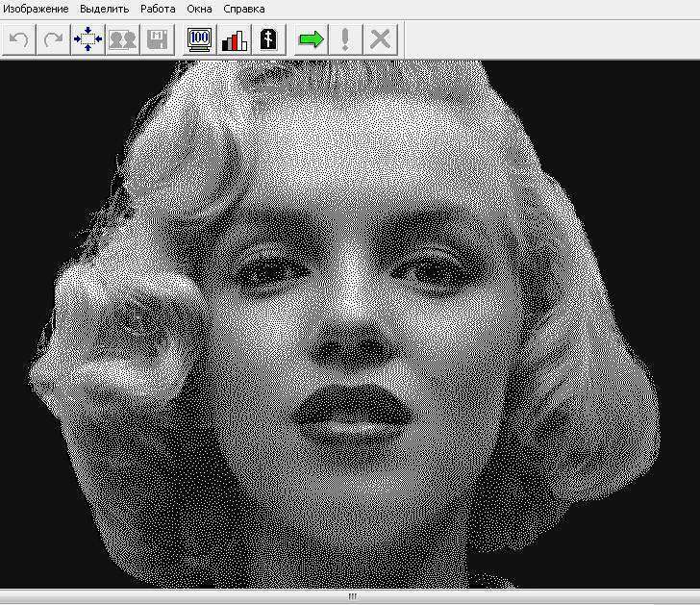The image size is (700, 605).
Task: Show the Справка help menu
Action: [244, 9]
